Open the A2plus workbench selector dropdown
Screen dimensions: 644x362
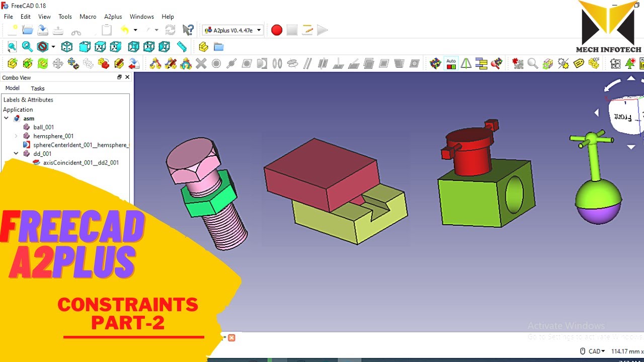pos(233,30)
